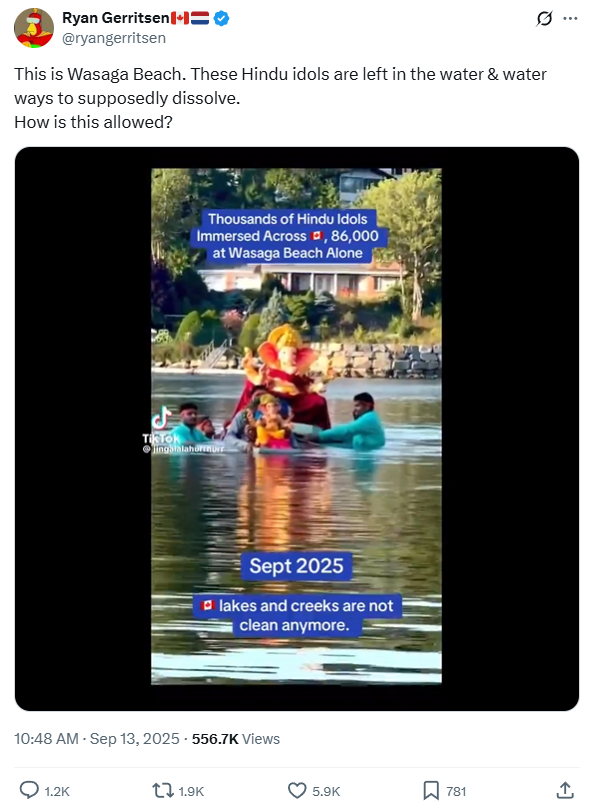Screen dimensions: 591x809
Task: Click the share upload icon
Action: point(565,790)
